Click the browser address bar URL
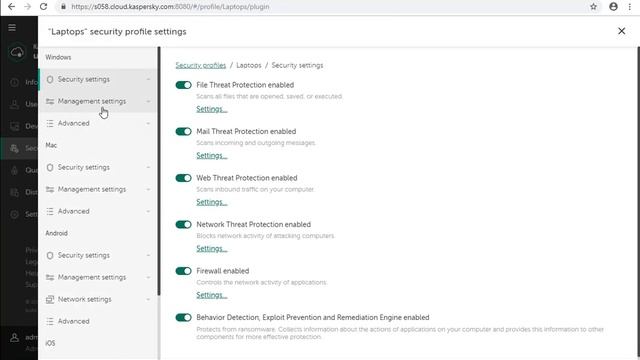The image size is (640, 360). (170, 7)
